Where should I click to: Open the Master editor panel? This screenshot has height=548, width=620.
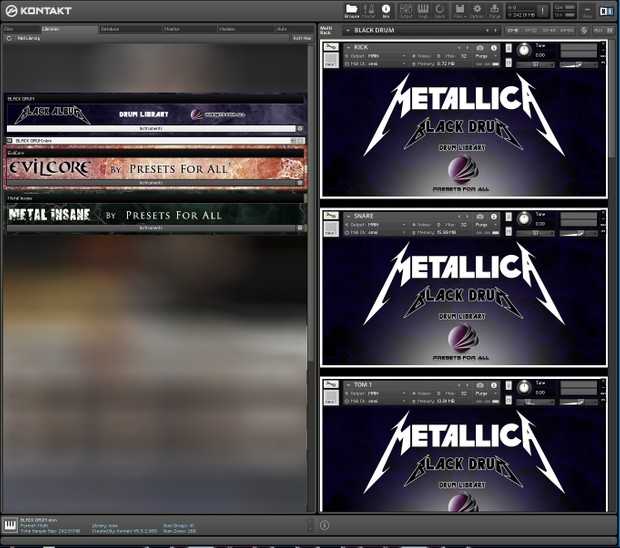pyautogui.click(x=369, y=11)
